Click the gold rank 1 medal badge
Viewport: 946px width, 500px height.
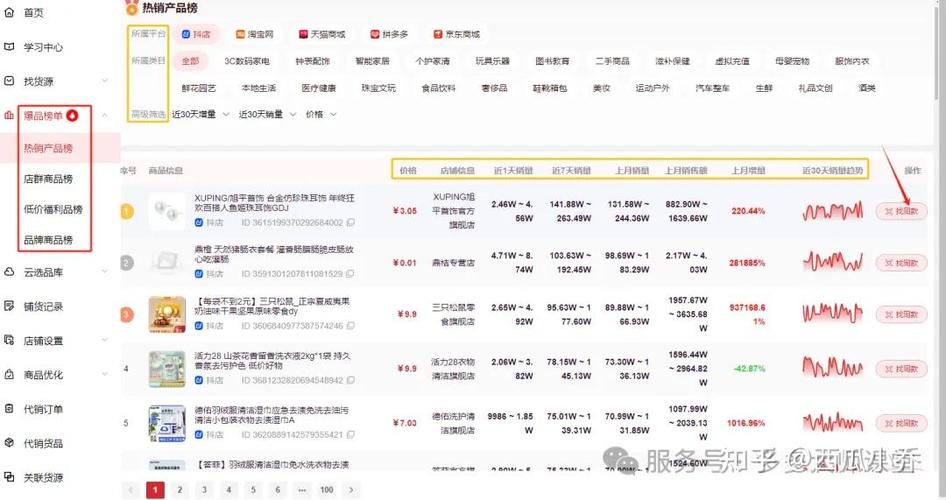(127, 212)
